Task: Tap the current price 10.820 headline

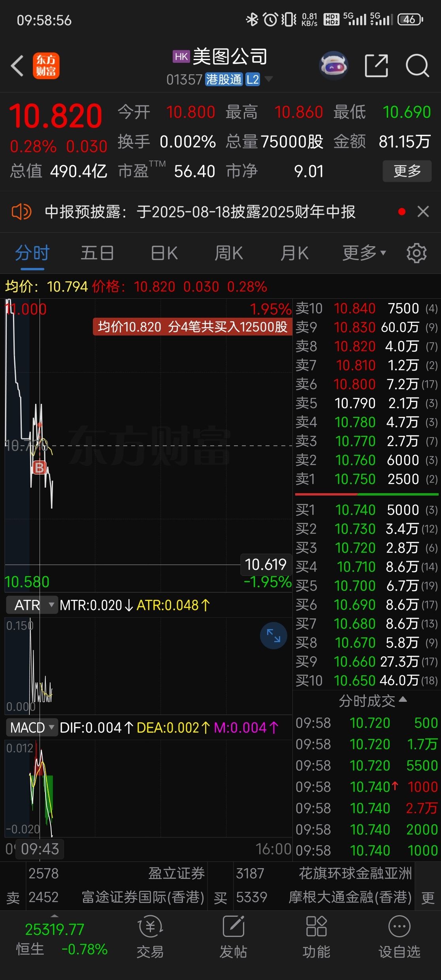Action: coord(56,116)
